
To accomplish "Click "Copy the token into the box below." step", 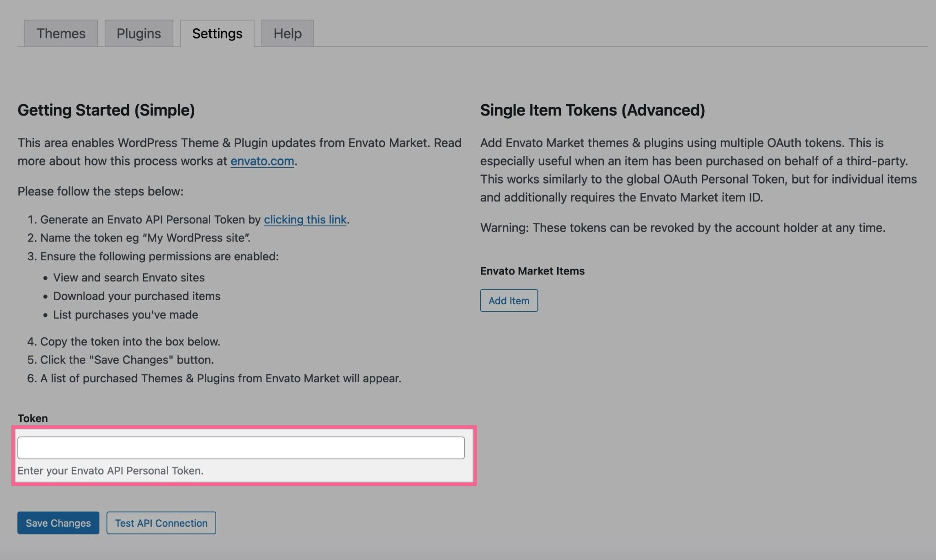I will 130,342.
